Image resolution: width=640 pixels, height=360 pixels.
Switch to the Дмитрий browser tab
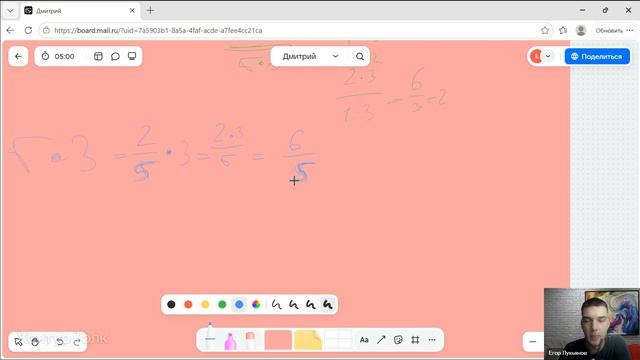80,11
